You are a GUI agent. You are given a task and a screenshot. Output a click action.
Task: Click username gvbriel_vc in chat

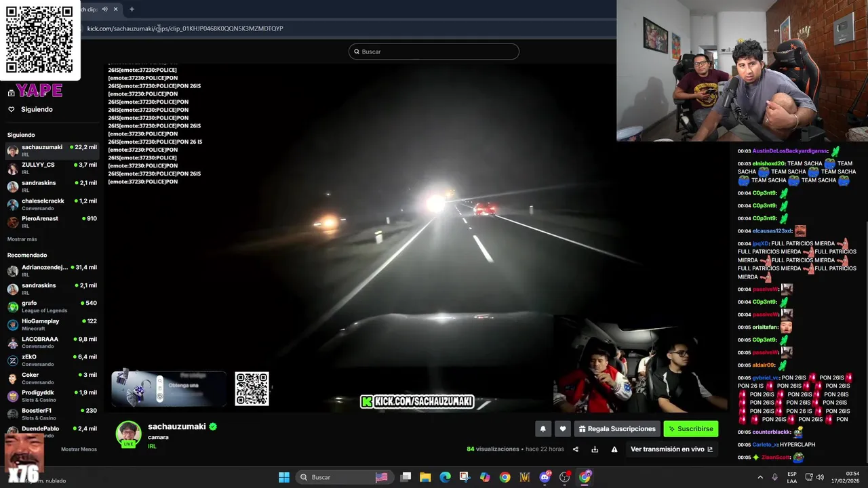(x=766, y=378)
